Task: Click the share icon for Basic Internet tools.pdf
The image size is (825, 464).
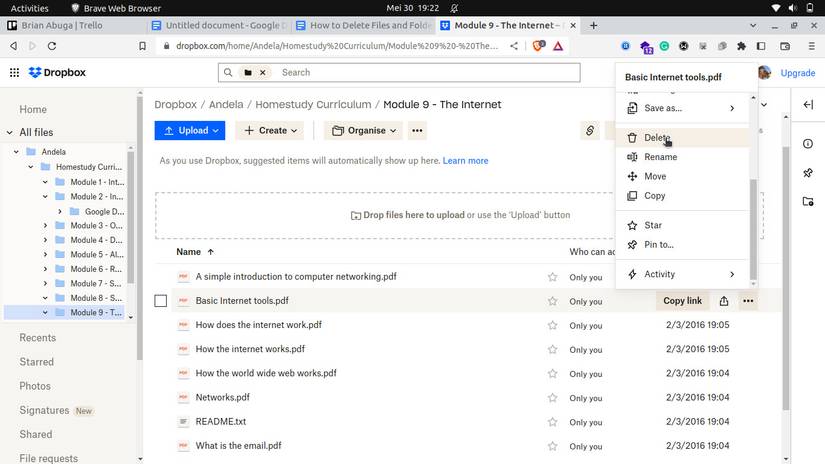Action: (724, 301)
